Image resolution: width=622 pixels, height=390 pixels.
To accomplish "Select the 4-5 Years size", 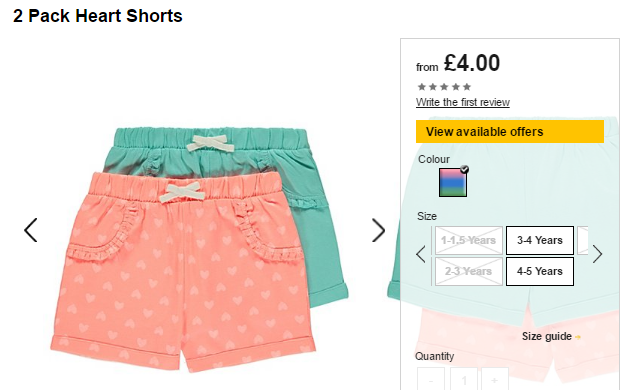I will (540, 271).
